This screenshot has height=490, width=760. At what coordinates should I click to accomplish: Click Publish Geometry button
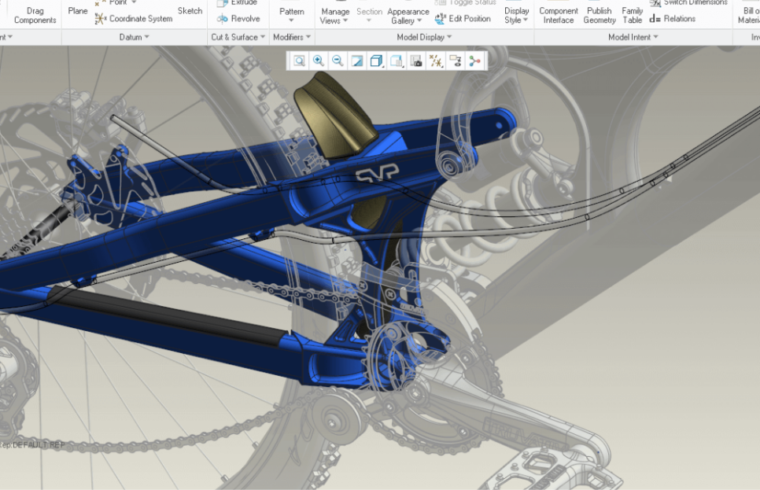click(x=599, y=16)
